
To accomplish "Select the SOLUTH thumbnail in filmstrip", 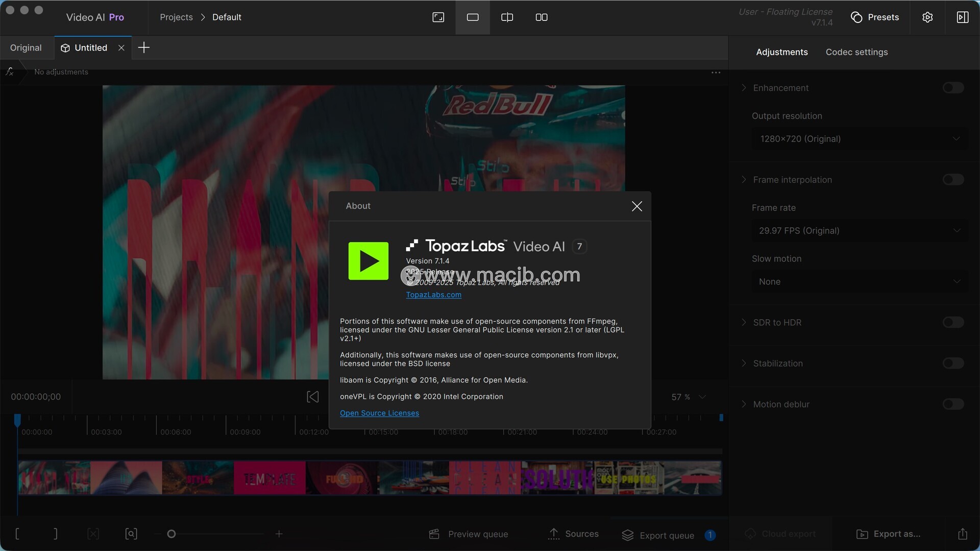I will (557, 478).
